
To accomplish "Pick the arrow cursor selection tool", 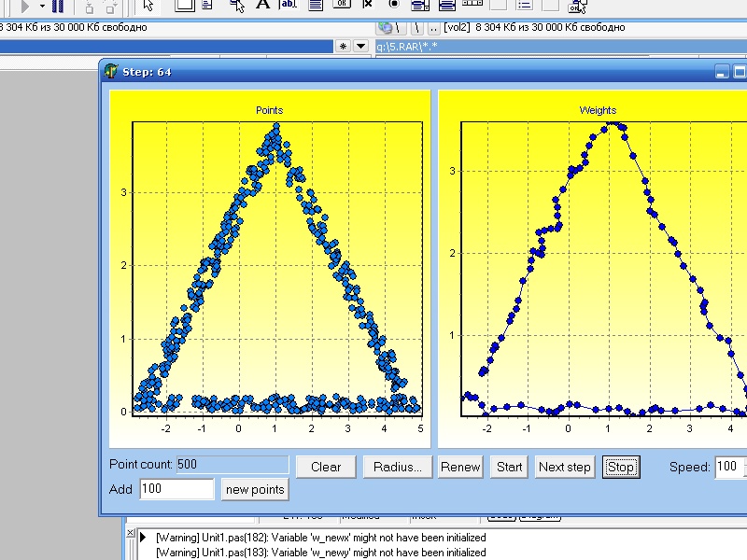I will click(148, 6).
